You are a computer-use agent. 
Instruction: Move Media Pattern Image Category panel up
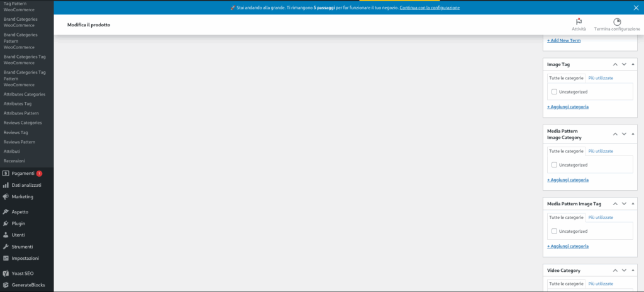pos(615,134)
